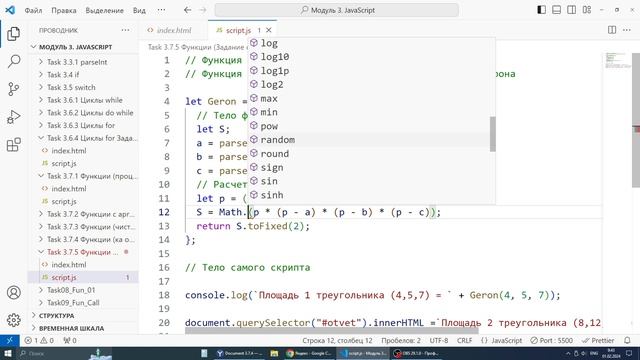Go back with the left arrow
The width and height of the screenshot is (640, 360).
[187, 10]
